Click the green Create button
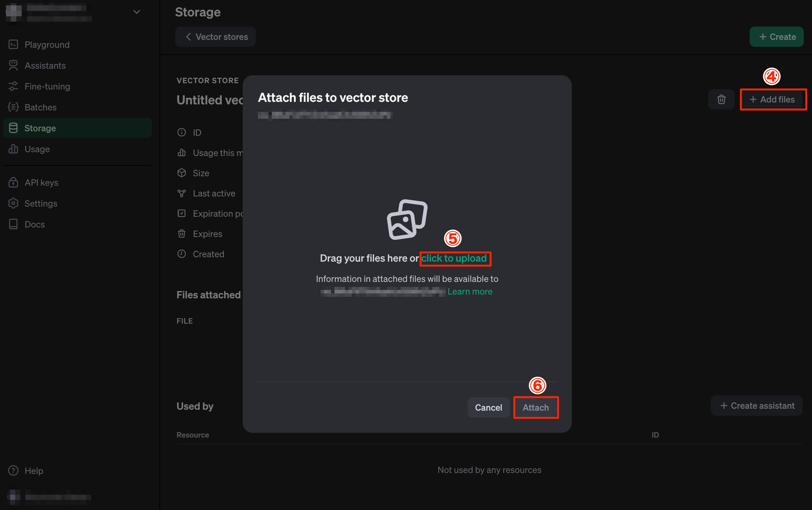This screenshot has width=812, height=510. click(x=776, y=37)
